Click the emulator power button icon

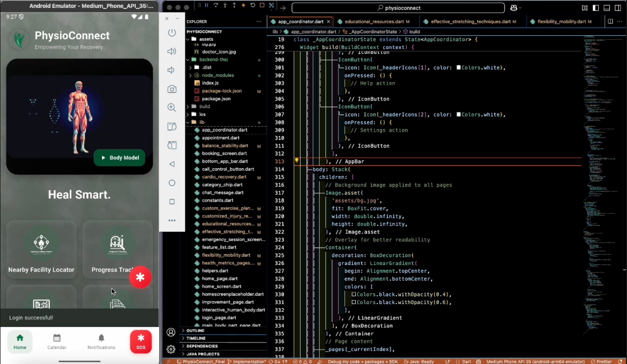pyautogui.click(x=172, y=32)
